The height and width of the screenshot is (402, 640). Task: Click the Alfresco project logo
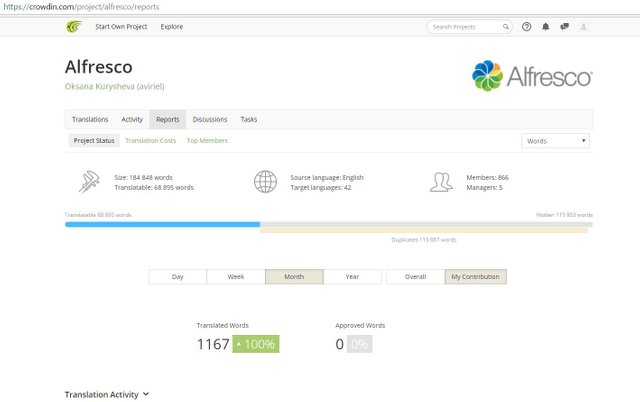(x=532, y=76)
